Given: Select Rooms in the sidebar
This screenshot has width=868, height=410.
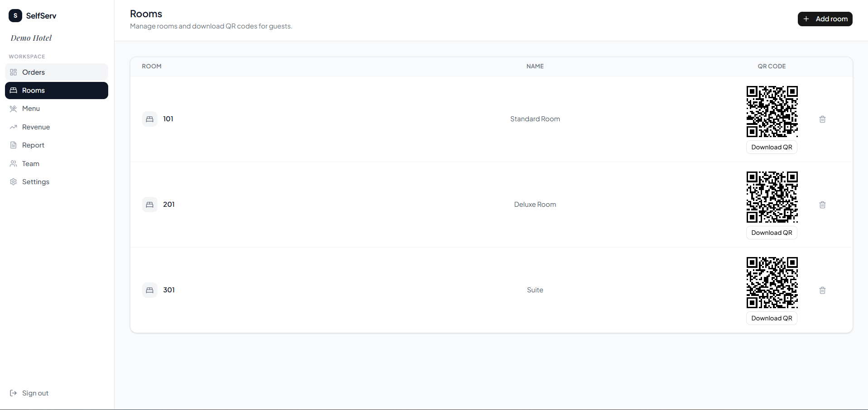Looking at the screenshot, I should click(57, 91).
